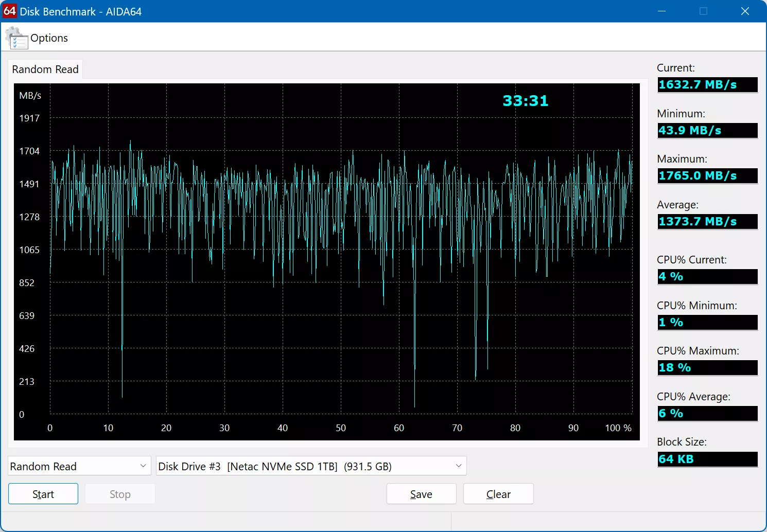Click the MB/s unit label in graph
Viewport: 767px width, 532px height.
coord(30,96)
